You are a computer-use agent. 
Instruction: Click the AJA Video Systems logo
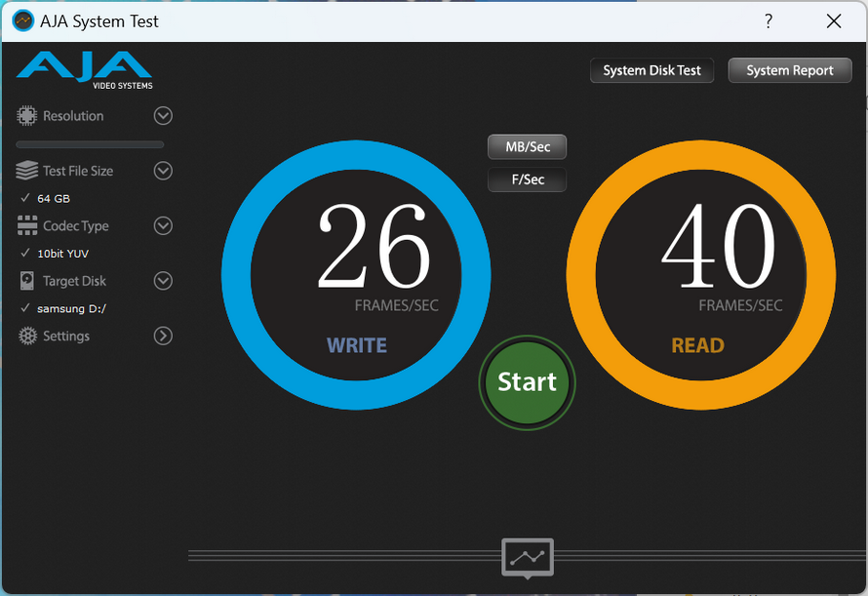[85, 70]
